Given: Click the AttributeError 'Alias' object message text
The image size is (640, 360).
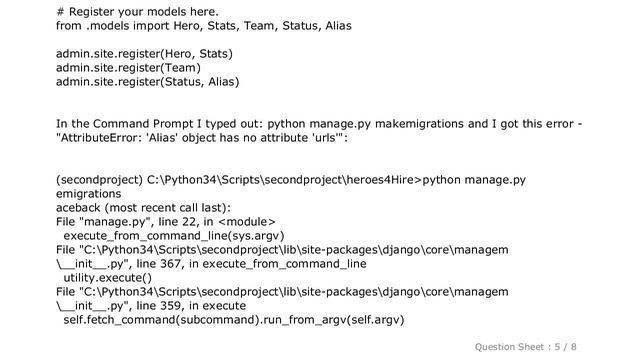Looking at the screenshot, I should pos(202,138).
